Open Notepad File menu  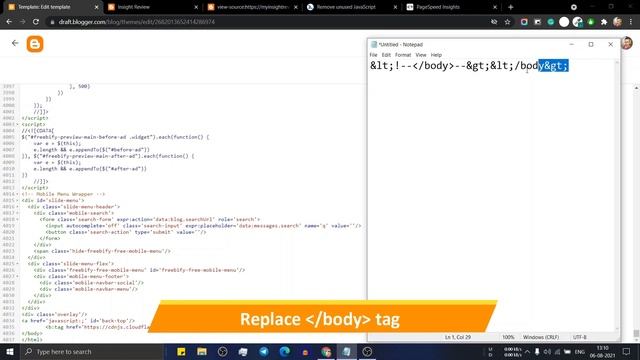tap(373, 55)
